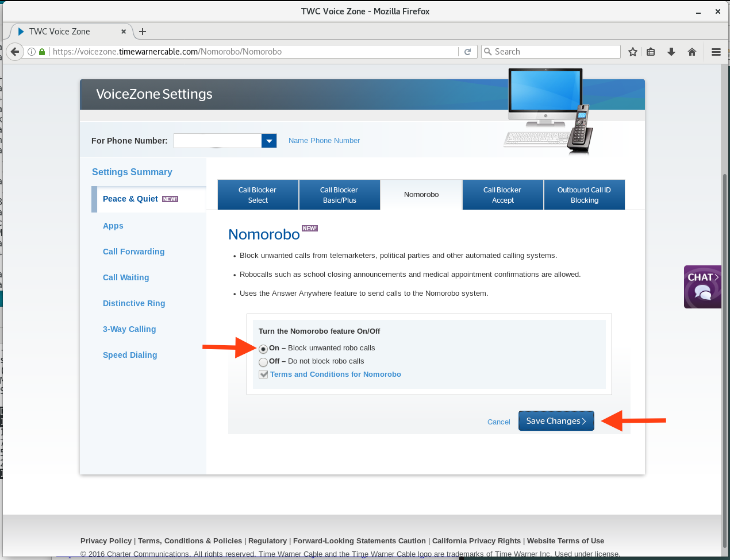The width and height of the screenshot is (730, 560).
Task: Toggle the Terms and Conditions checkbox
Action: tap(263, 374)
